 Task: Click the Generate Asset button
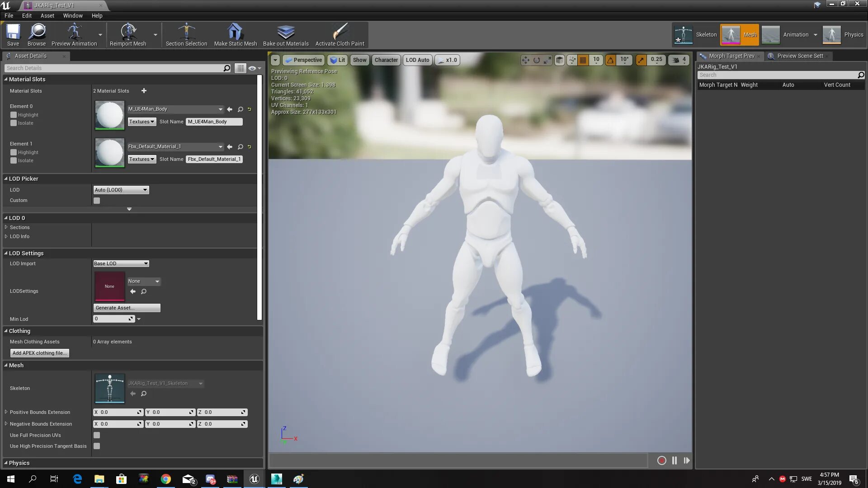(127, 308)
